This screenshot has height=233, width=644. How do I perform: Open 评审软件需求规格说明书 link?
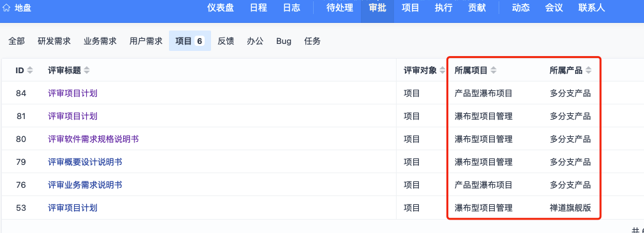pyautogui.click(x=93, y=139)
